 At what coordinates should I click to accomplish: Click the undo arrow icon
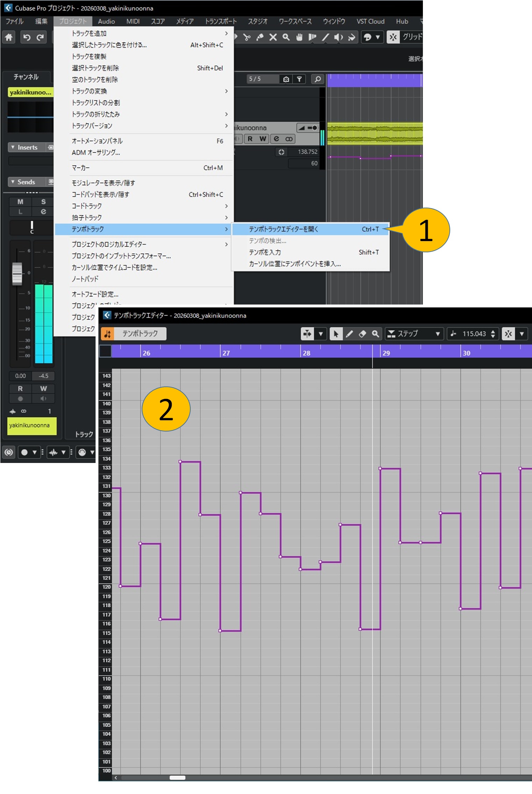27,37
